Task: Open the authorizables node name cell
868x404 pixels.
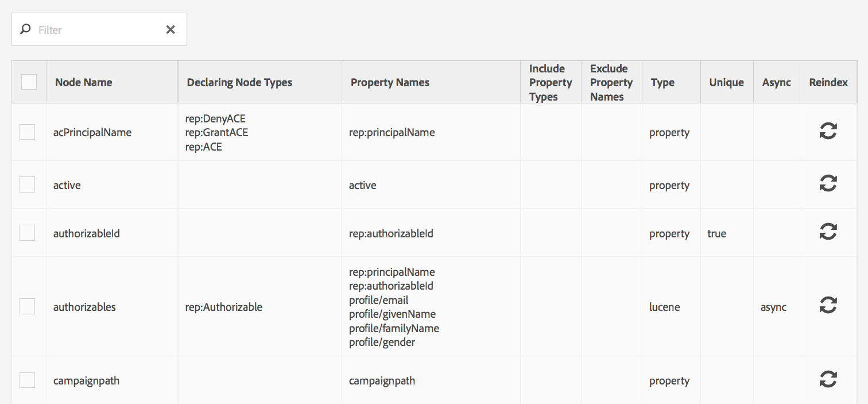Action: click(84, 307)
